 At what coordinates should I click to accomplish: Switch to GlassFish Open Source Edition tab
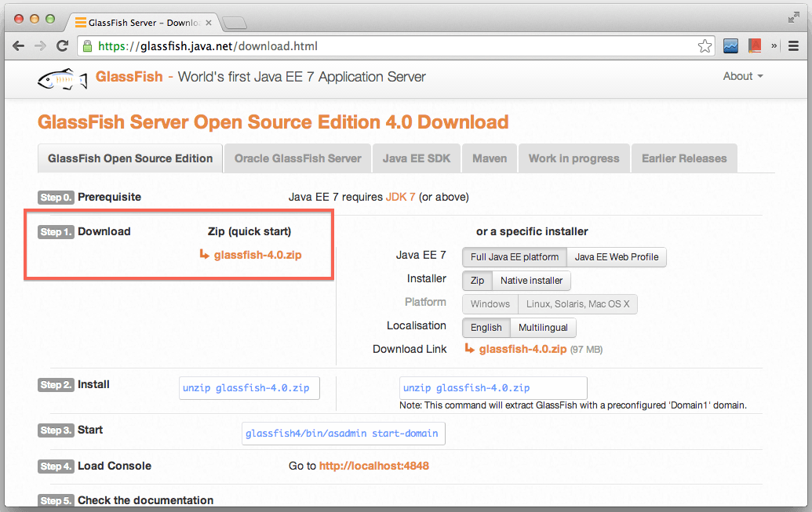click(x=130, y=158)
